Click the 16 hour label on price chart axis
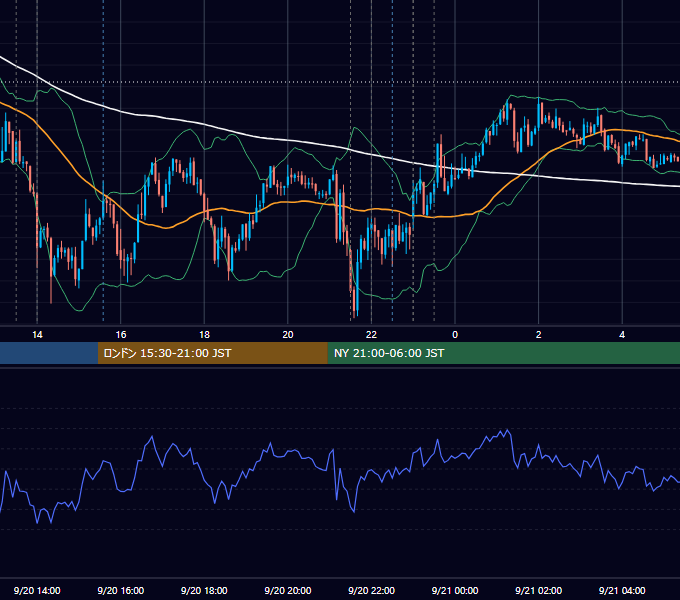The width and height of the screenshot is (680, 600). pyautogui.click(x=121, y=335)
